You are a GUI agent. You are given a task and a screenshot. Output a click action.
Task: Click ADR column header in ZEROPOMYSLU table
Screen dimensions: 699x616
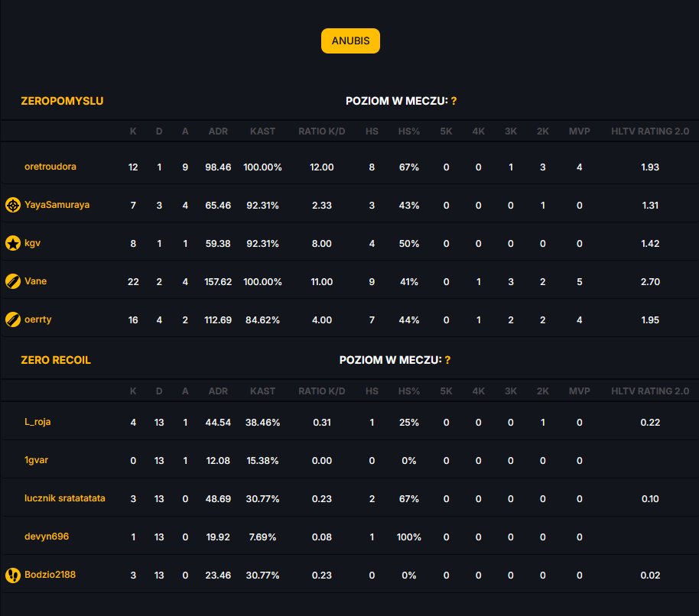tap(218, 131)
